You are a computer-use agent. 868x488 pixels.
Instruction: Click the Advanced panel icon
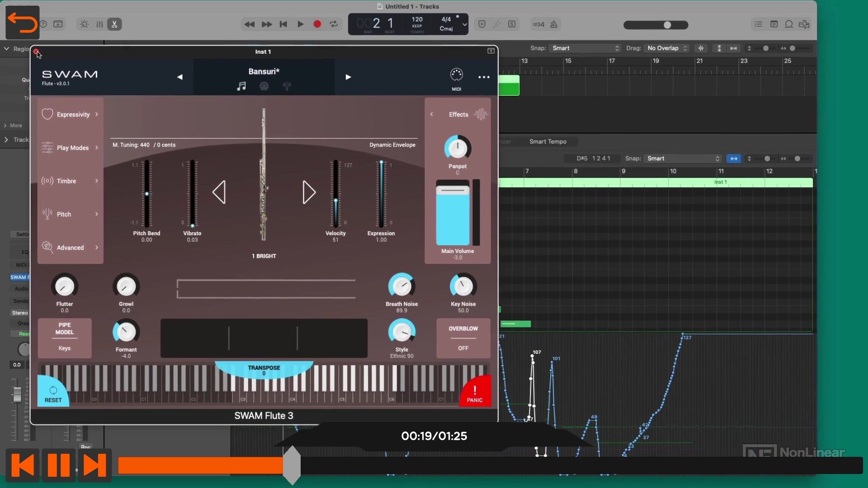point(47,247)
